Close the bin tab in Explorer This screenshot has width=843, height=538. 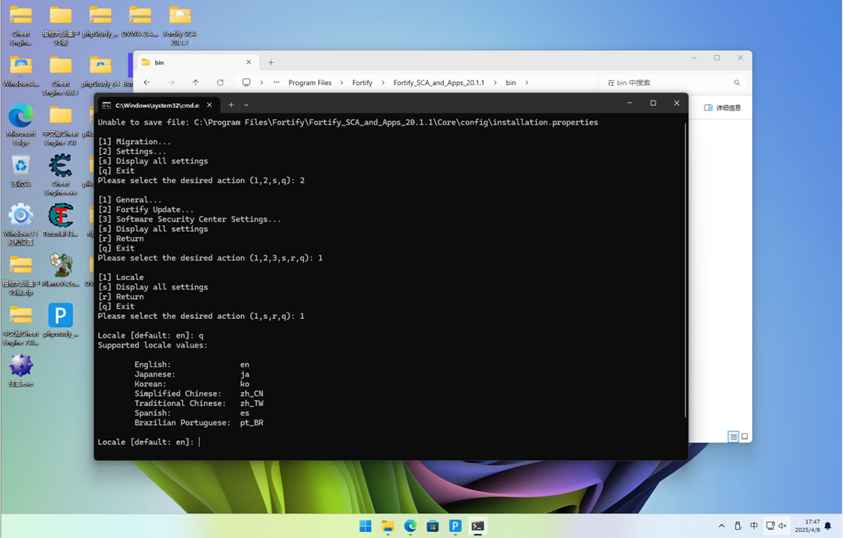coord(248,62)
